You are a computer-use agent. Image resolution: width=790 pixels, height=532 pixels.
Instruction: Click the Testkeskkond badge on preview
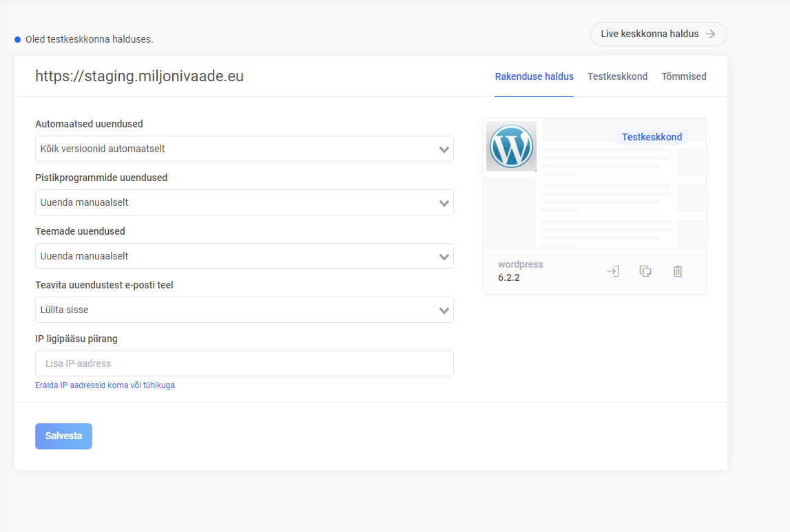(x=651, y=137)
